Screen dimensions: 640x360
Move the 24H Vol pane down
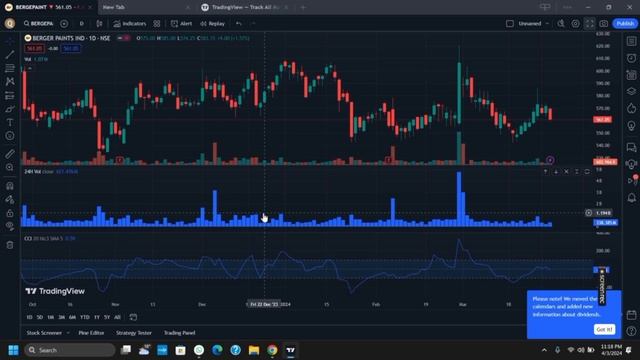pyautogui.click(x=556, y=172)
